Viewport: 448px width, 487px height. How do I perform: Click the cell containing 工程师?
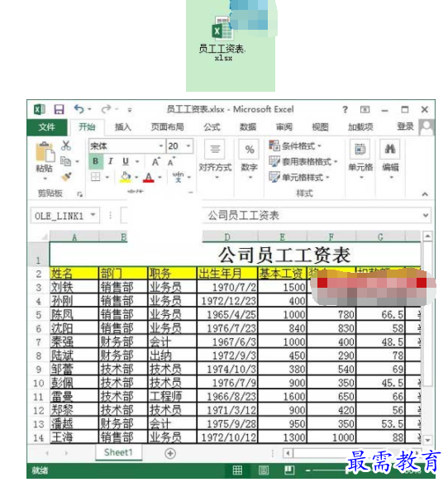coord(172,396)
